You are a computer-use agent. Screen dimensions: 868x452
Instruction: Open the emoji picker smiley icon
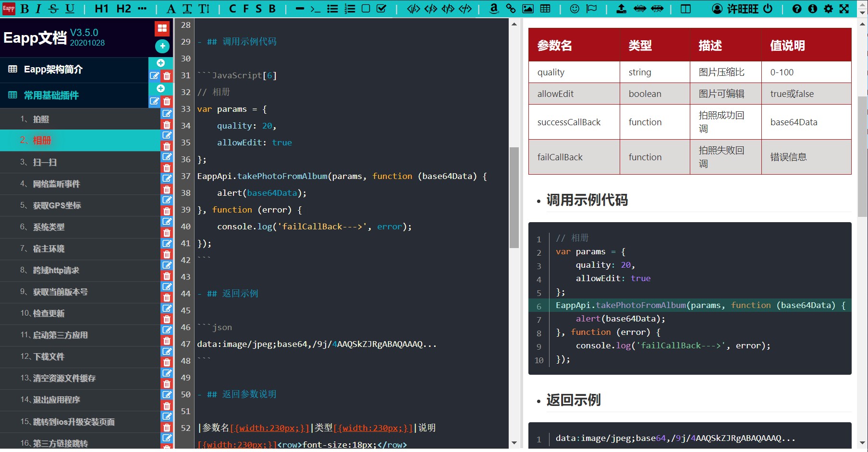click(x=575, y=9)
